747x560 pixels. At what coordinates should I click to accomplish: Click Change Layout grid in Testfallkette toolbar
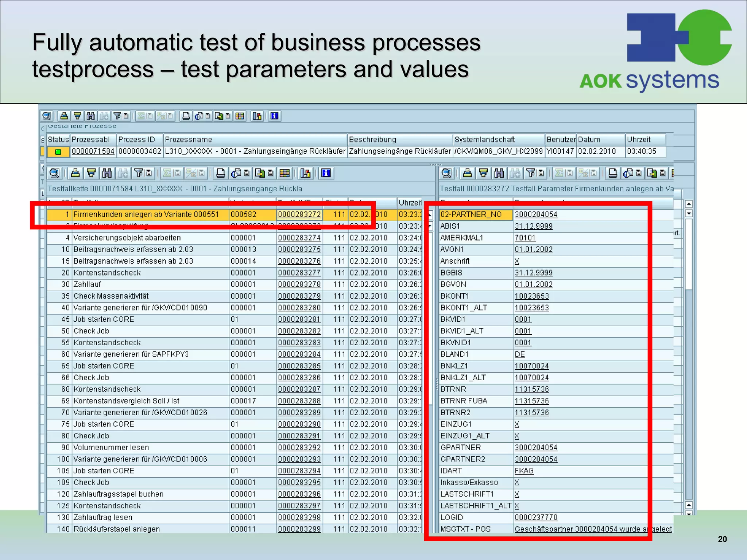click(x=285, y=173)
